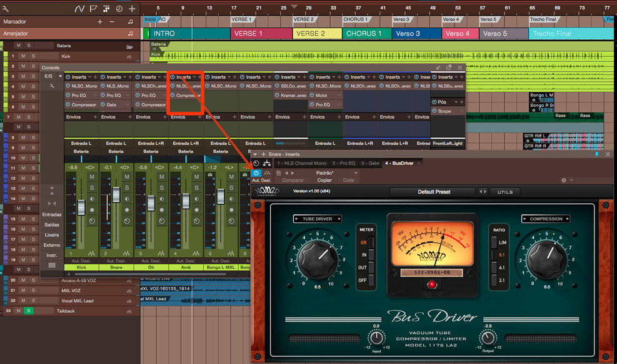This screenshot has height=364, width=617.
Task: Go to previous preset arrow beside Padrão
Action: click(x=286, y=173)
